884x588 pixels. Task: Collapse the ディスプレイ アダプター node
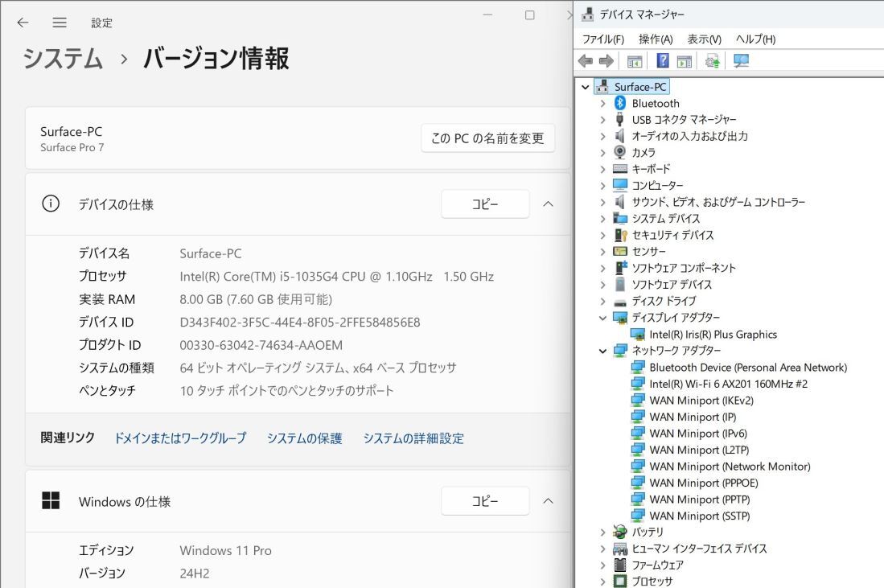click(x=602, y=318)
